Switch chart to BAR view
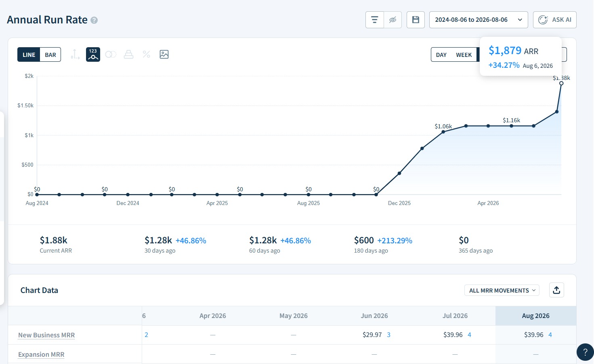594x364 pixels. pyautogui.click(x=50, y=55)
